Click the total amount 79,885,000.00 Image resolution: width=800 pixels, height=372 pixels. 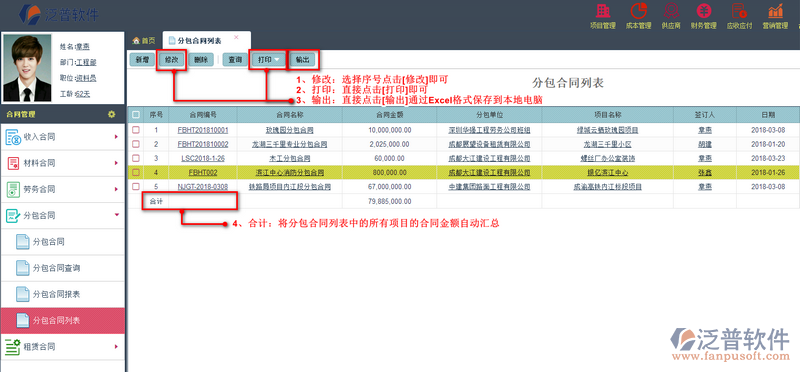390,202
